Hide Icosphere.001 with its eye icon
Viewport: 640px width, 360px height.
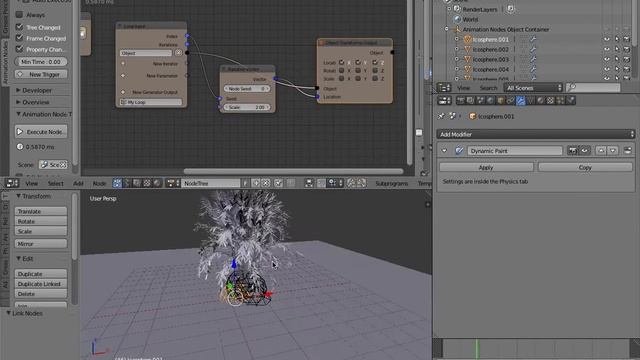tap(607, 39)
